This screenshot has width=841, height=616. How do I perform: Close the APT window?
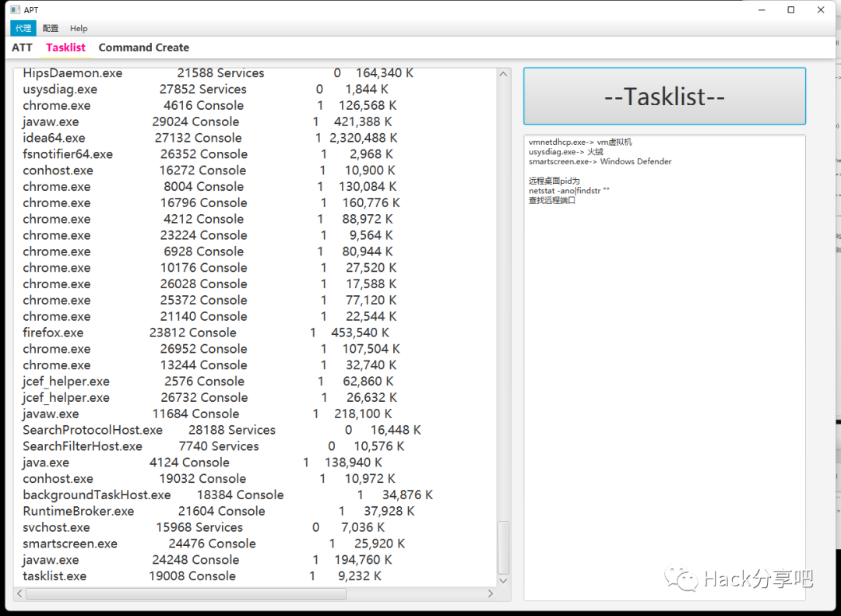click(x=821, y=9)
